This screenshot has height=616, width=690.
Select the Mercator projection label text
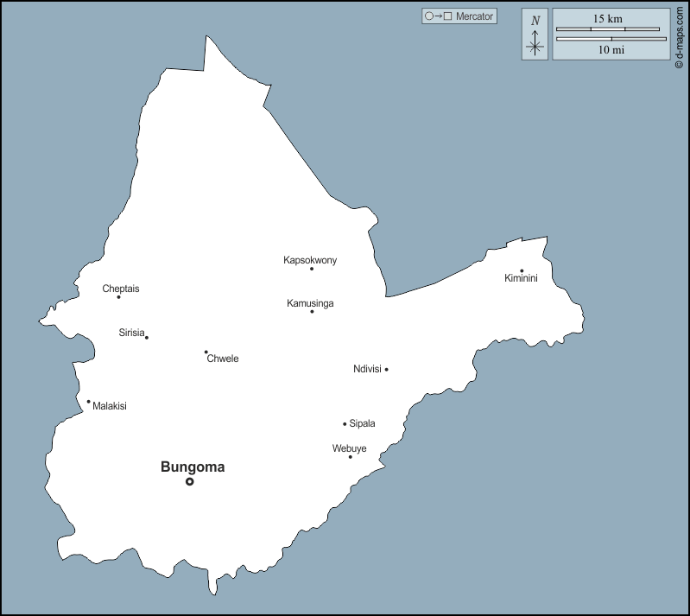click(x=474, y=16)
